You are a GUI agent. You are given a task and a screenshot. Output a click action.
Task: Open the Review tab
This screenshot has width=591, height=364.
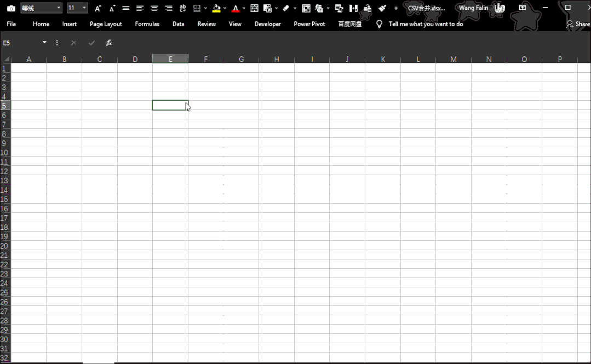[206, 24]
